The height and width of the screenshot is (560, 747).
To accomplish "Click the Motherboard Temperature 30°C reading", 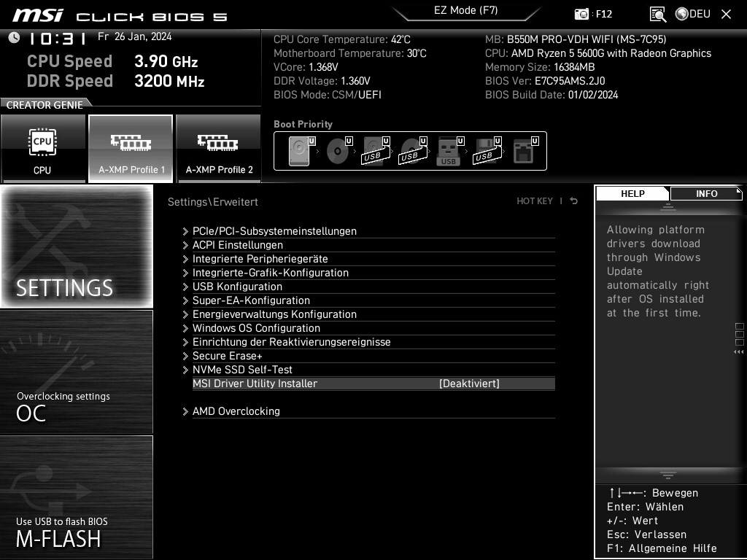I will tap(349, 53).
